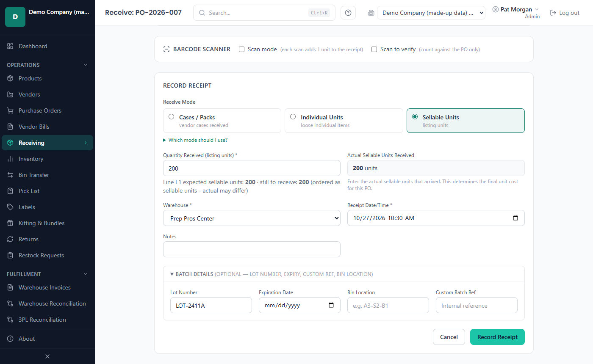Click the Notes input field
The height and width of the screenshot is (364, 593).
252,249
